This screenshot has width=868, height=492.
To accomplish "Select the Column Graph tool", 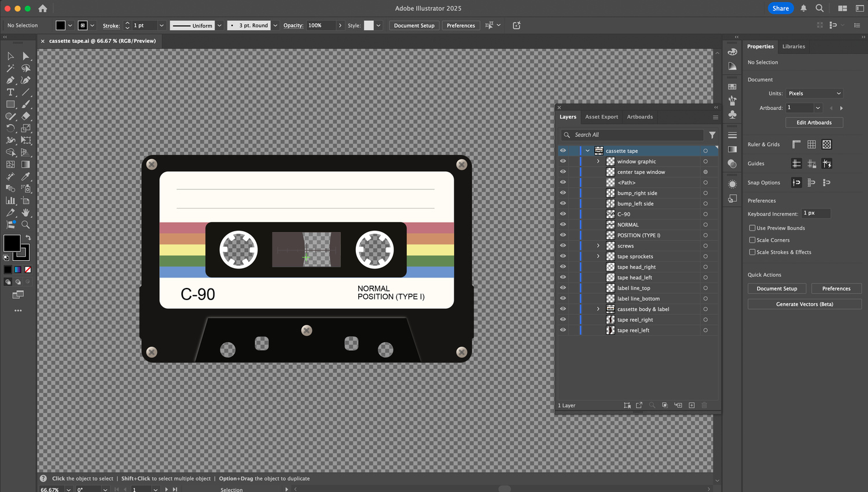I will (10, 201).
